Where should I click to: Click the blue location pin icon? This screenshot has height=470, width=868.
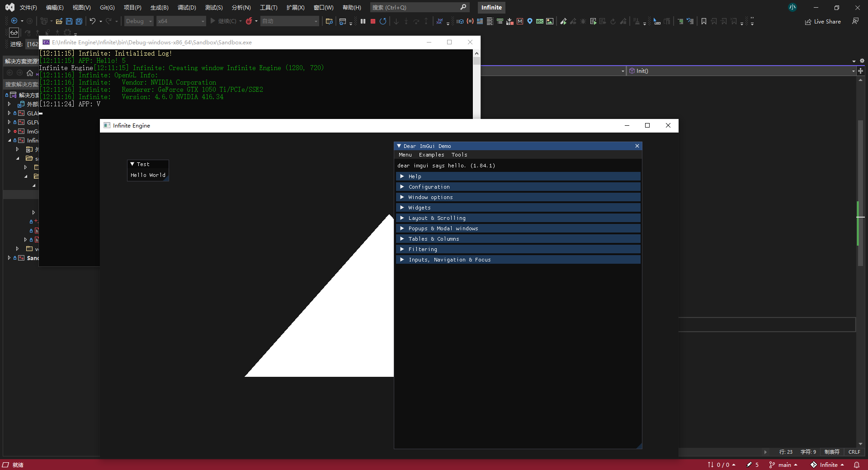530,21
